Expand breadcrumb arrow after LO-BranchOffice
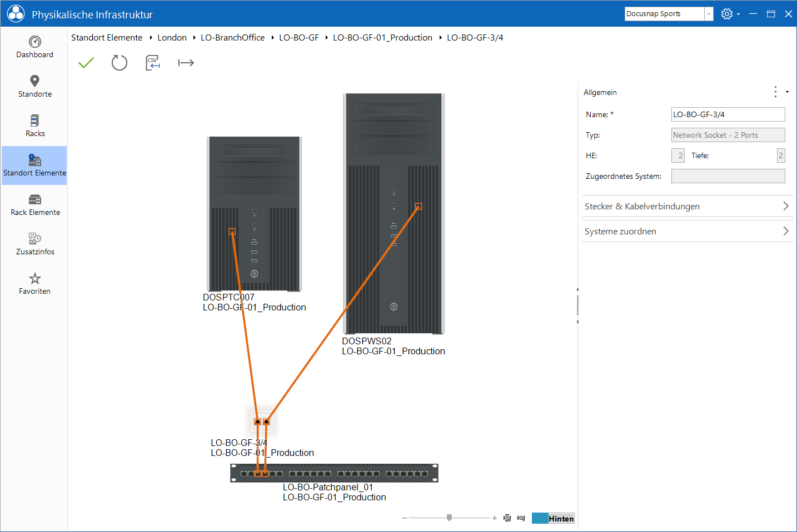 (x=272, y=38)
